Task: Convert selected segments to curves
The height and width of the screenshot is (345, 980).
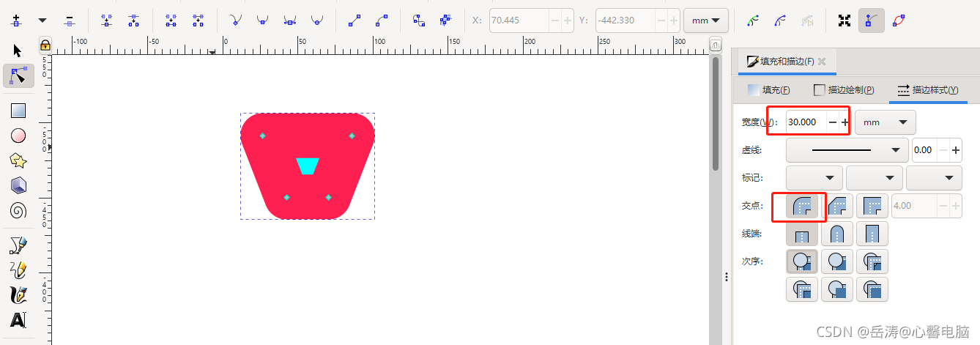Action: [381, 21]
